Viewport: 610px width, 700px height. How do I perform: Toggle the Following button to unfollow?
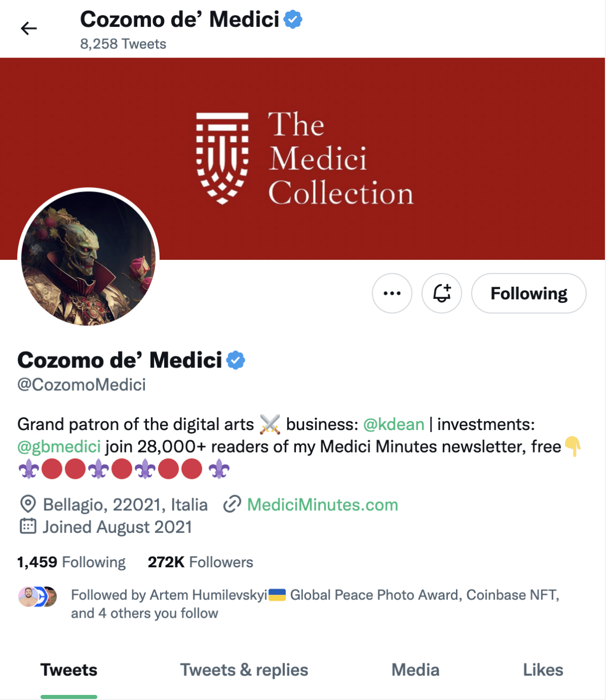(528, 293)
